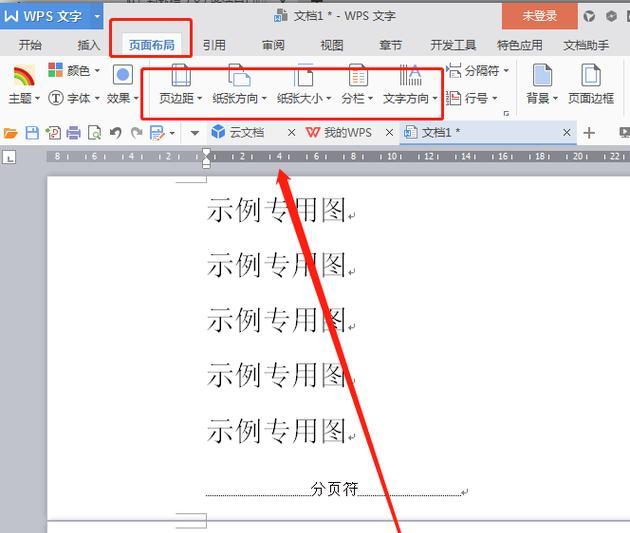Expand the 效果 dropdown arrow
The width and height of the screenshot is (630, 533).
pyautogui.click(x=136, y=98)
